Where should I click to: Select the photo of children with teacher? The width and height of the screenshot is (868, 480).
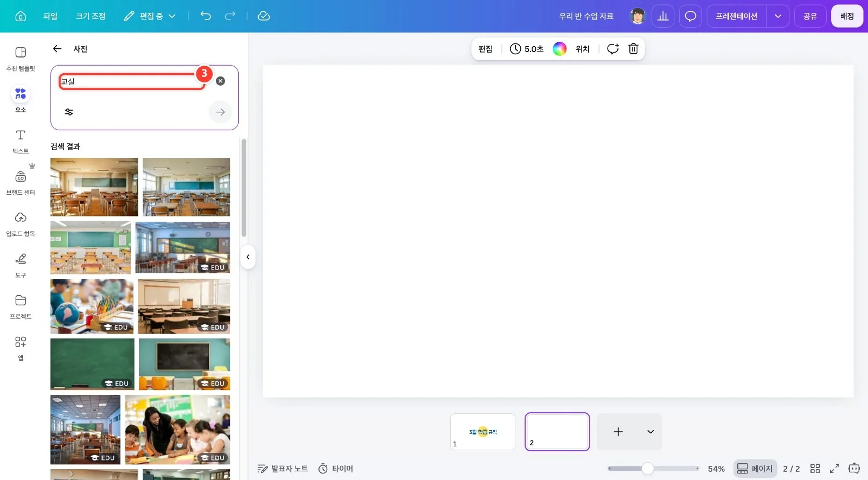pyautogui.click(x=177, y=430)
